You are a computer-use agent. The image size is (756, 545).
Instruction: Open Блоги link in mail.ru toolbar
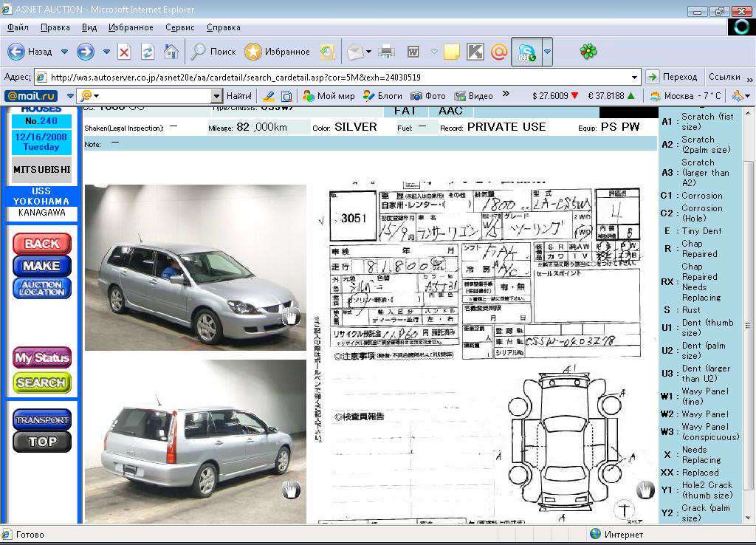[383, 96]
